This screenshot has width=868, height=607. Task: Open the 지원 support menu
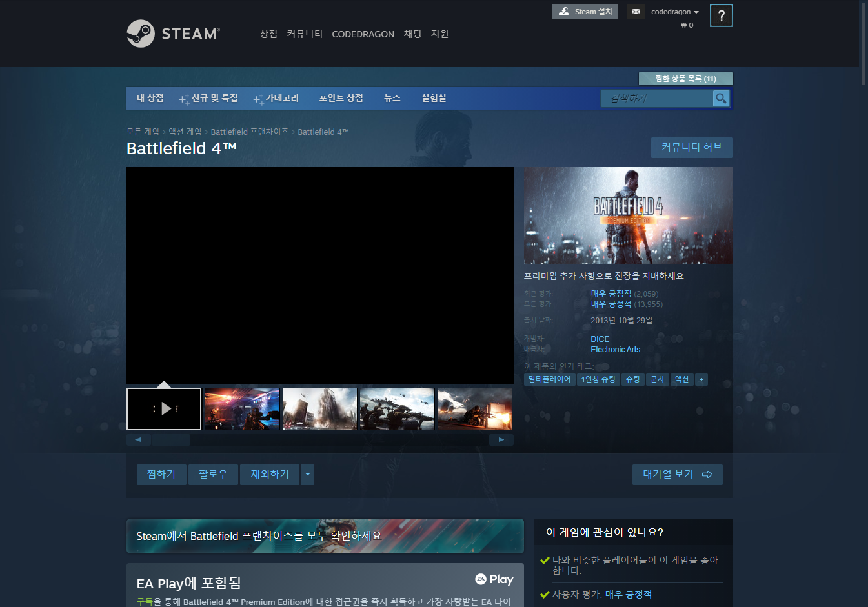coord(439,34)
